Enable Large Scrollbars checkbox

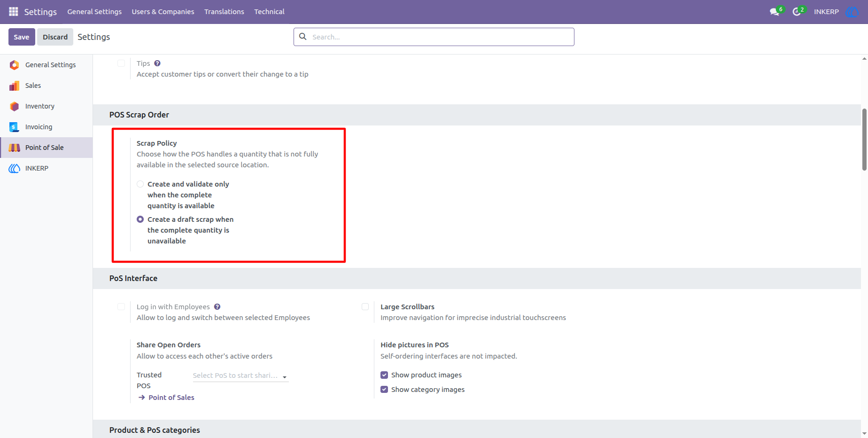365,307
